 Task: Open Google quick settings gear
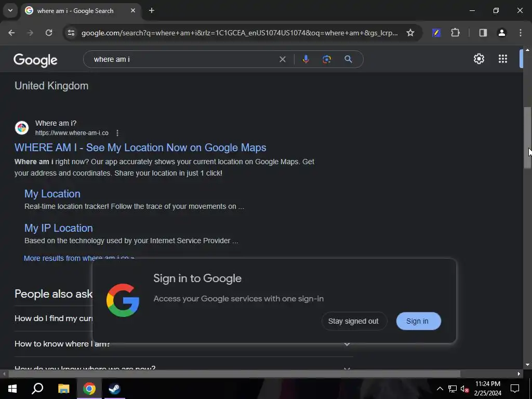click(478, 59)
